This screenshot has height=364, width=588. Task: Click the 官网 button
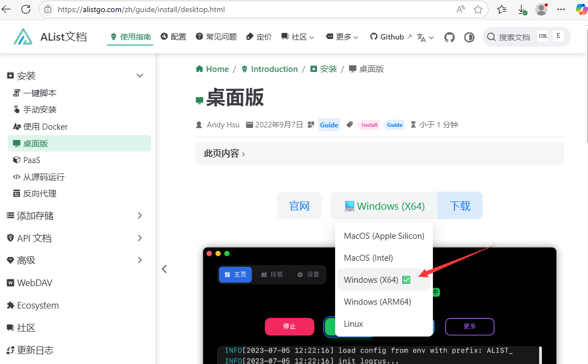299,205
